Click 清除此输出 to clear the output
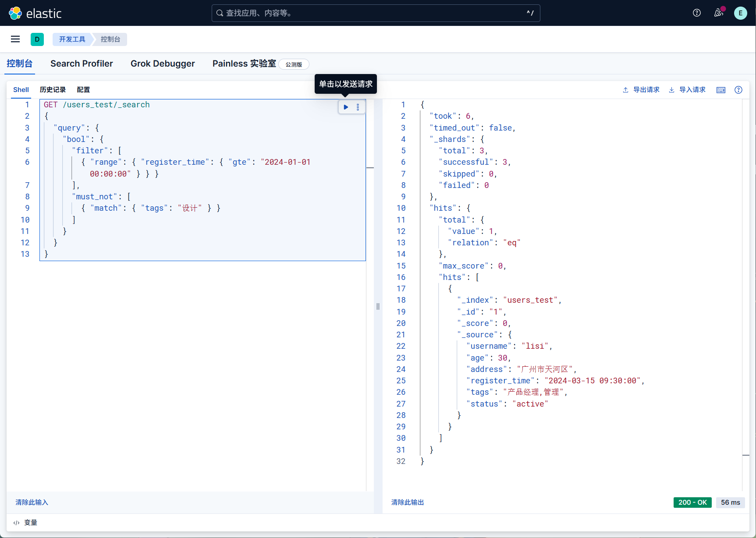This screenshot has width=756, height=538. click(x=408, y=503)
